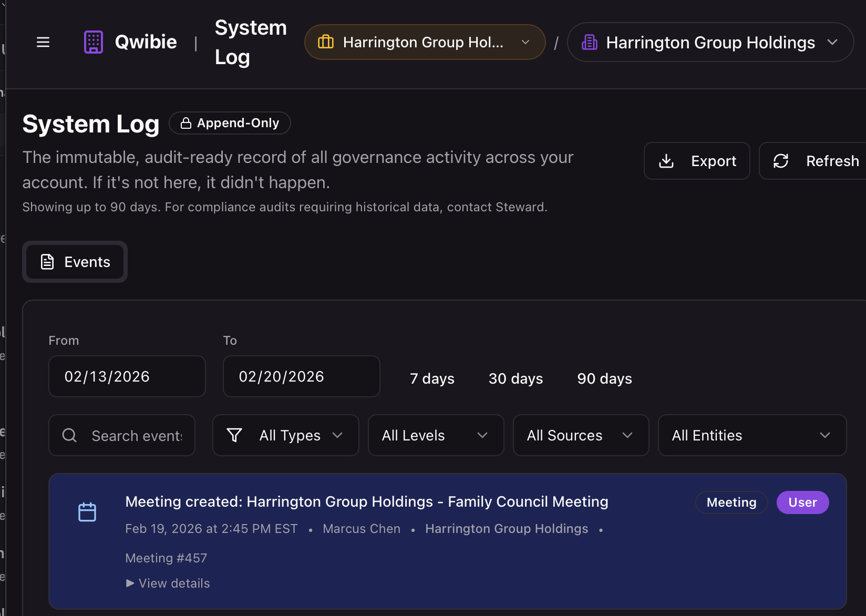Click the Meeting tag badge
866x616 pixels.
[731, 502]
